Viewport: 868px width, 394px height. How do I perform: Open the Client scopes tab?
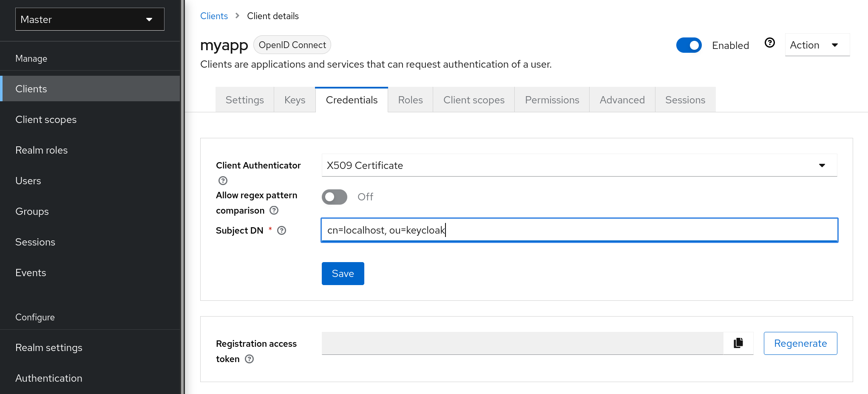pos(474,100)
